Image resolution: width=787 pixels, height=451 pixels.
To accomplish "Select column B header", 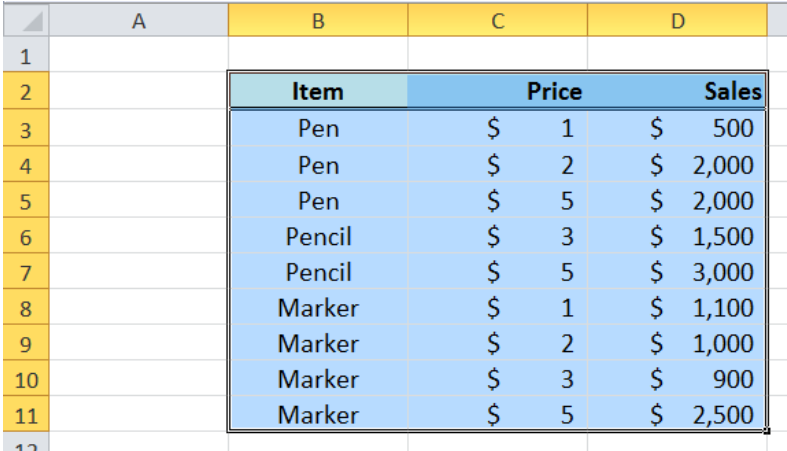I will [318, 21].
